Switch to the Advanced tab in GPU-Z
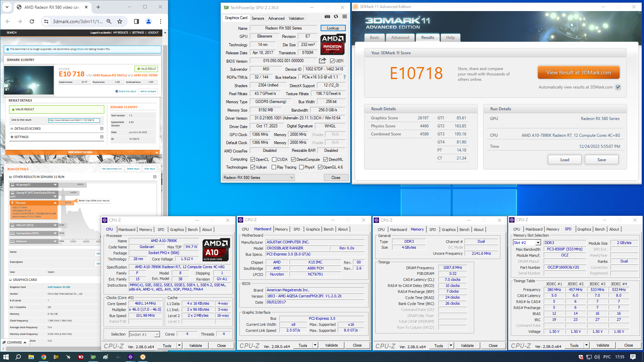Viewport: 644px width, 362px height. click(x=276, y=18)
